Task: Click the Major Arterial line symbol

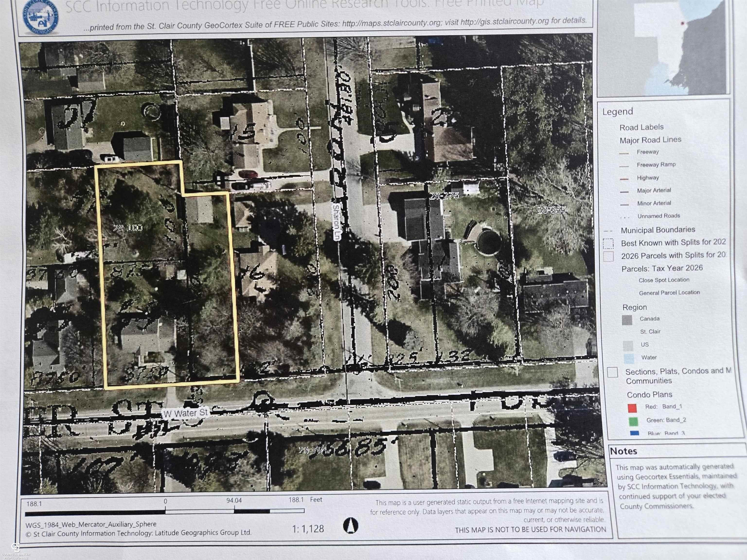Action: pyautogui.click(x=624, y=192)
